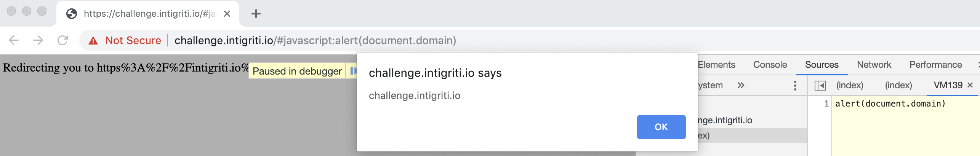Click the Not Secure warning icon
This screenshot has width=980, height=156.
[93, 40]
